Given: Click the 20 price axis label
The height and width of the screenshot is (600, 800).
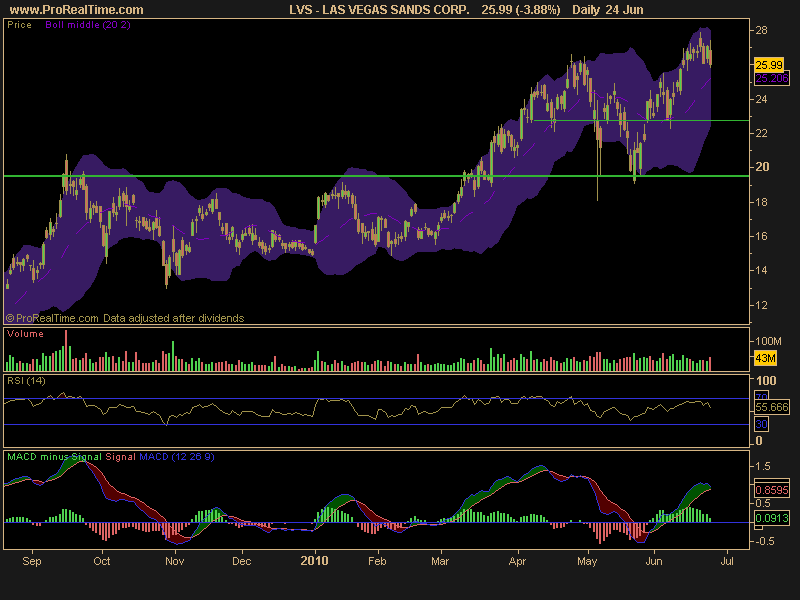Looking at the screenshot, I should (761, 167).
